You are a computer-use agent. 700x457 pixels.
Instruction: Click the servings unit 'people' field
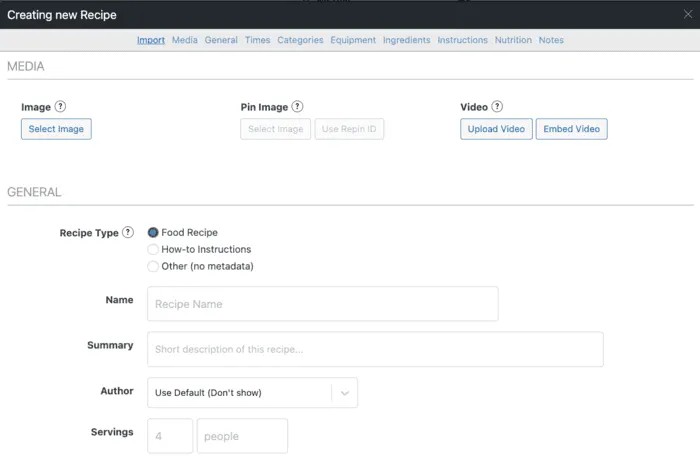coord(242,436)
